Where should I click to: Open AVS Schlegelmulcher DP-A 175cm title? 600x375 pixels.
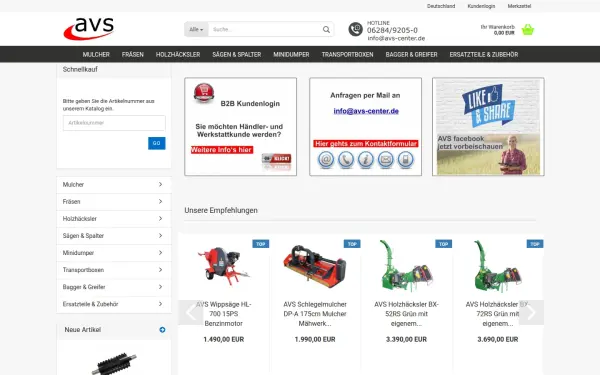point(315,314)
